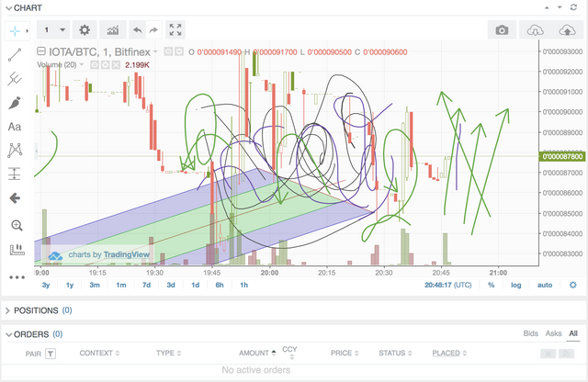The image size is (588, 382).
Task: Save chart layout to cloud (upload icon)
Action: 567,30
